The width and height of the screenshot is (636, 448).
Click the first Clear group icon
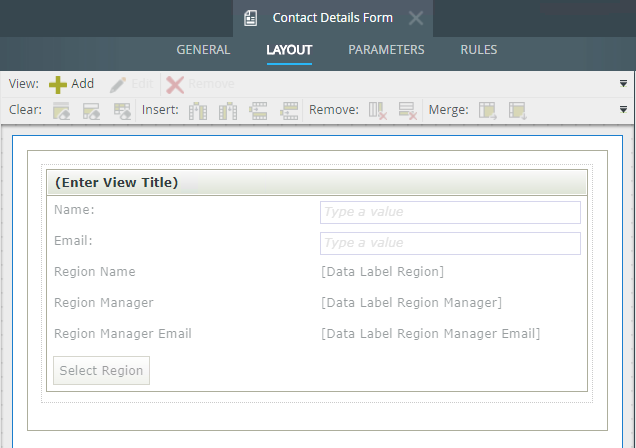click(x=61, y=110)
